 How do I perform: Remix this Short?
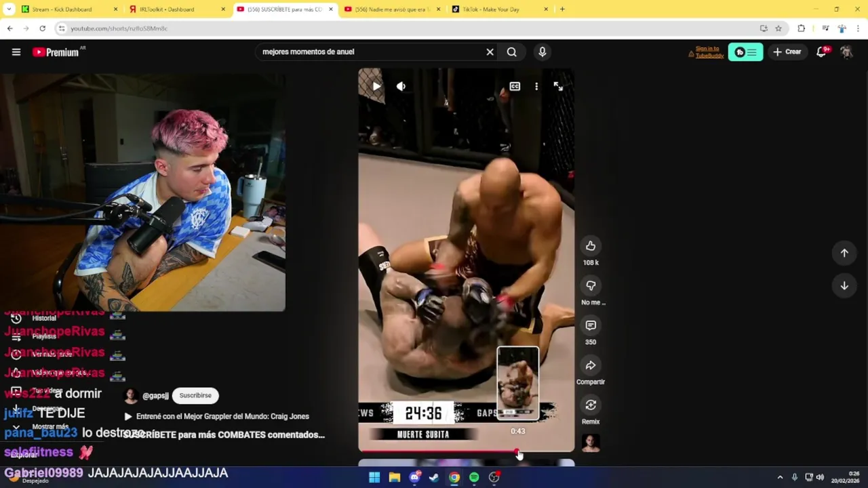point(591,405)
